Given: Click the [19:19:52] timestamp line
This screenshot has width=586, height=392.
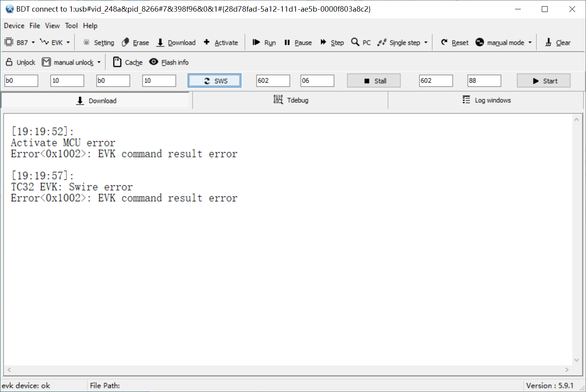Looking at the screenshot, I should point(42,131).
